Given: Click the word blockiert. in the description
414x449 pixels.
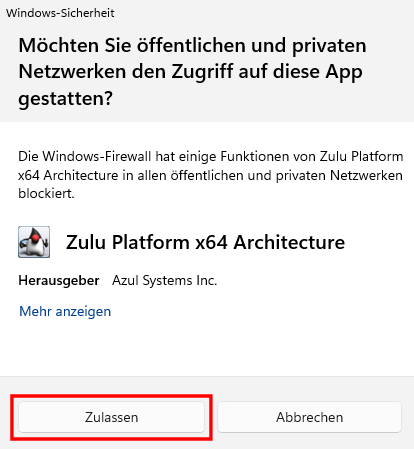Looking at the screenshot, I should 46,193.
